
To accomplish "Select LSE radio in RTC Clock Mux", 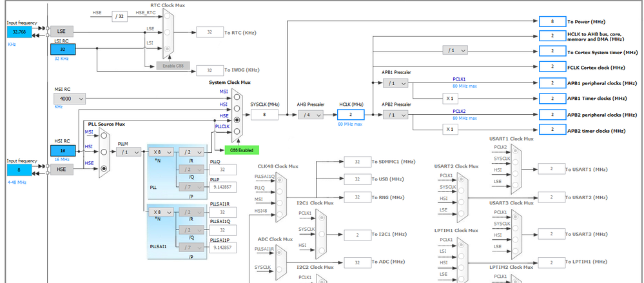I will point(167,32).
